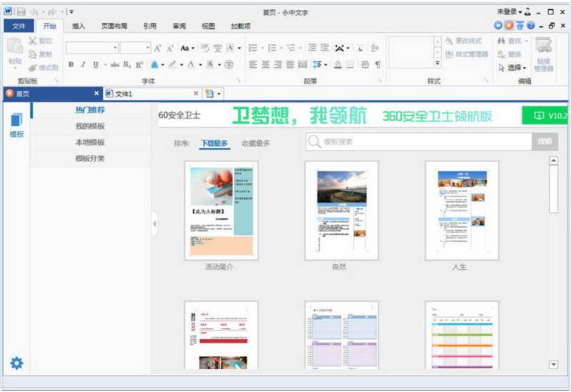Viewport: 571px width, 392px height.
Task: Click the Shrink Font icon
Action: point(170,48)
